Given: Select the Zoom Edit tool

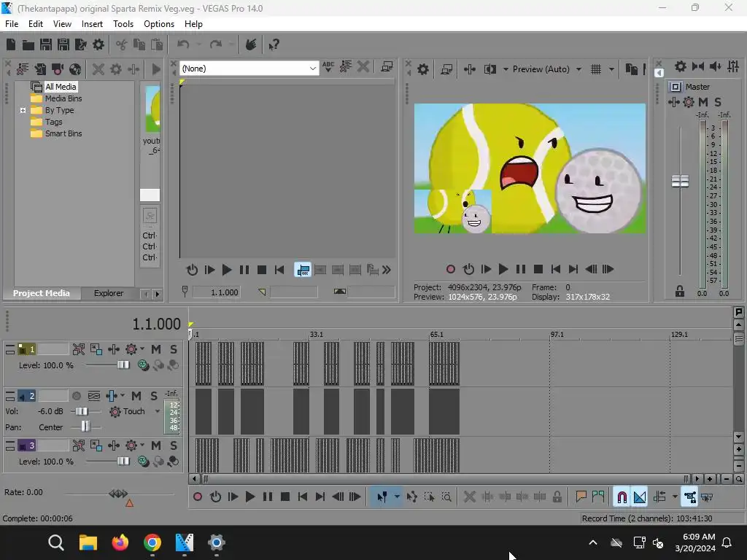Looking at the screenshot, I should [x=446, y=497].
